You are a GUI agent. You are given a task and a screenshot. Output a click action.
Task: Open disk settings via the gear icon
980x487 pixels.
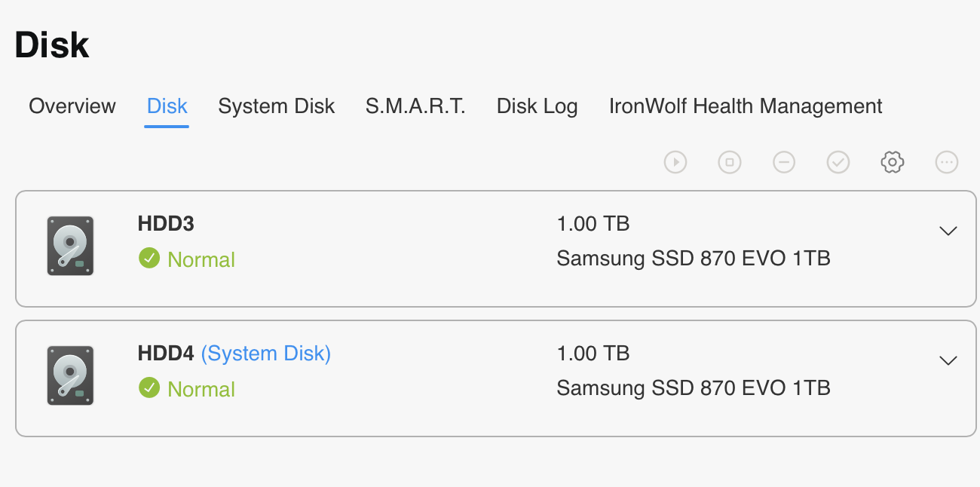893,162
